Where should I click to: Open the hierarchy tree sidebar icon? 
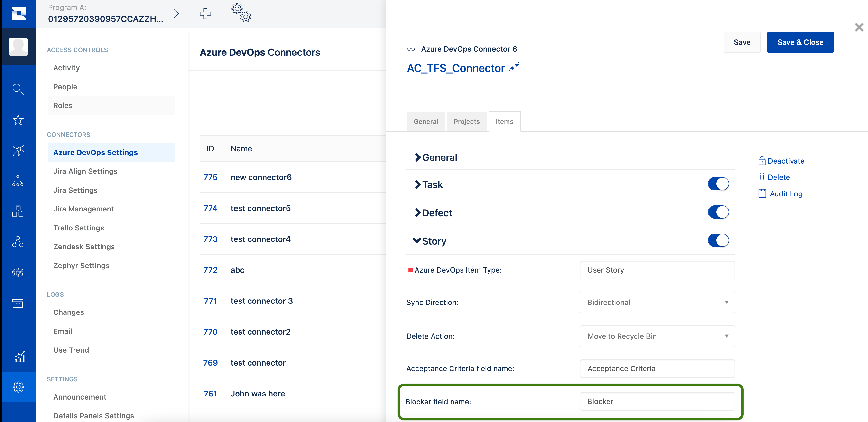pyautogui.click(x=18, y=181)
